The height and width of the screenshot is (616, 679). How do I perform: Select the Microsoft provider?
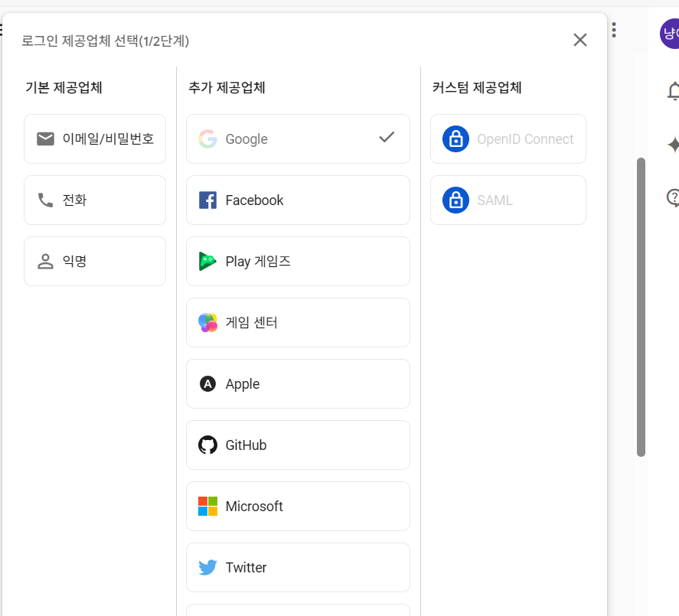tap(298, 506)
